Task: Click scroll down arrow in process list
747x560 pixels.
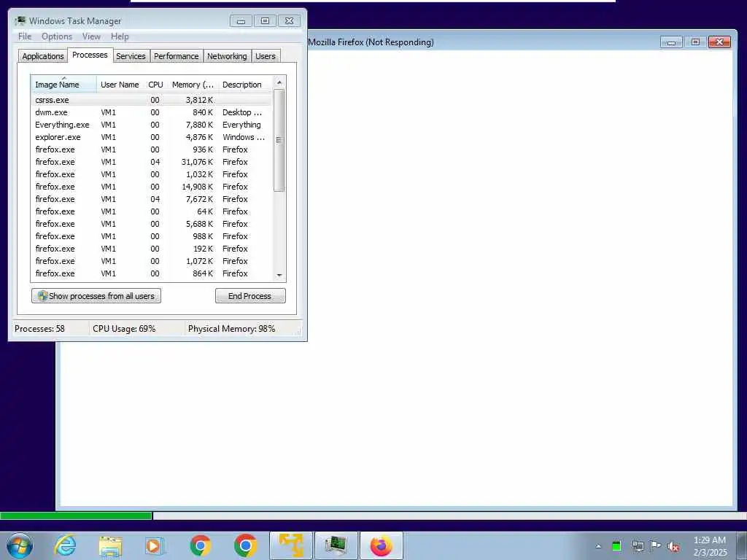Action: point(279,275)
